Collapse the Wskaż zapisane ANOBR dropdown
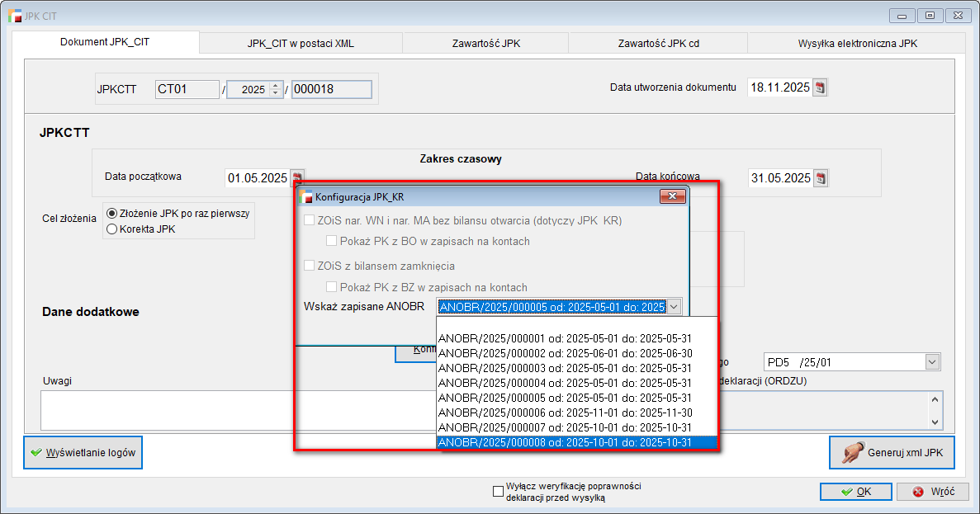 (674, 307)
